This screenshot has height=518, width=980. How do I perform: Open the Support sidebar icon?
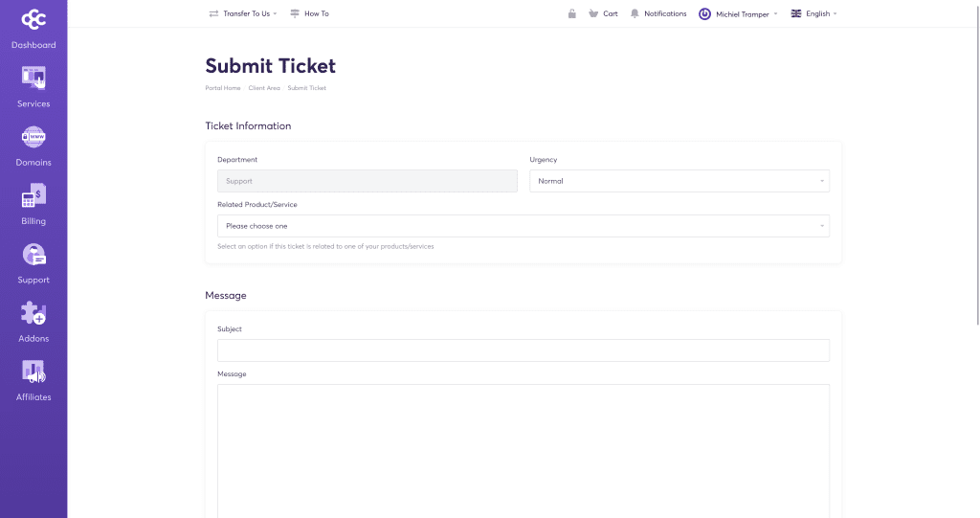point(33,255)
